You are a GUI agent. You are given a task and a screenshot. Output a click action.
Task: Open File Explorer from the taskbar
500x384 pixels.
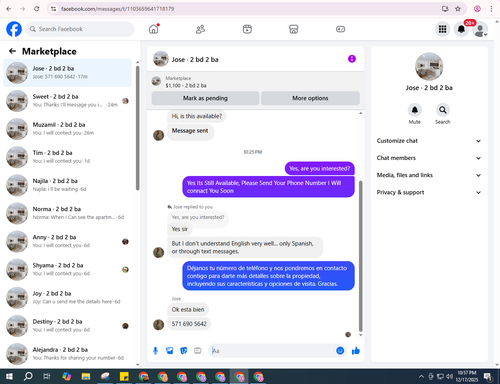point(86,377)
